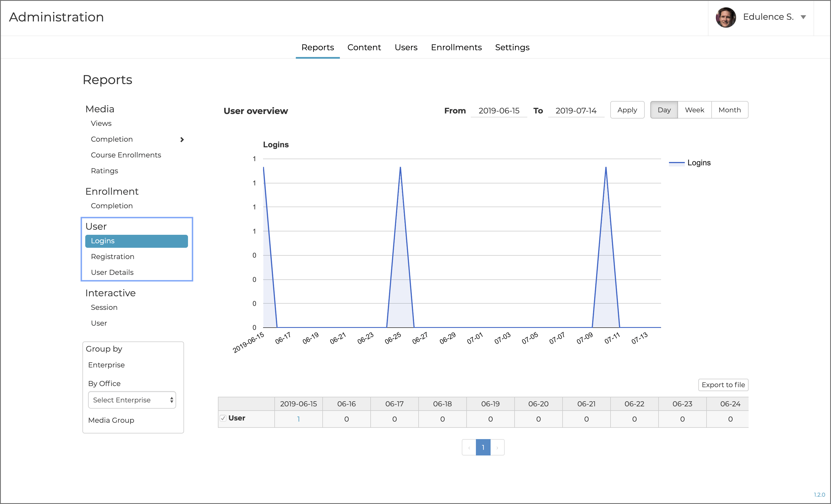The width and height of the screenshot is (831, 504).
Task: Go to previous page arrow in pagination
Action: tap(469, 448)
